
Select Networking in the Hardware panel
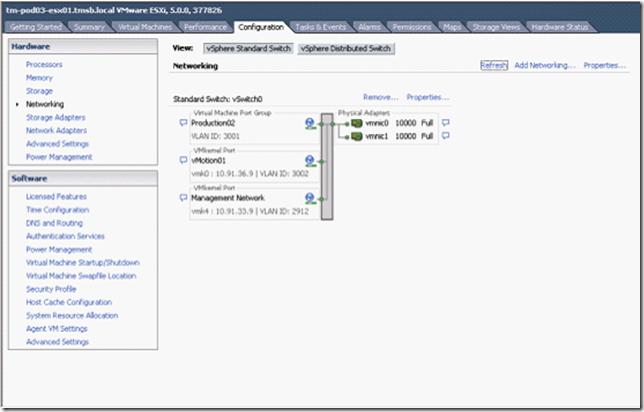45,104
